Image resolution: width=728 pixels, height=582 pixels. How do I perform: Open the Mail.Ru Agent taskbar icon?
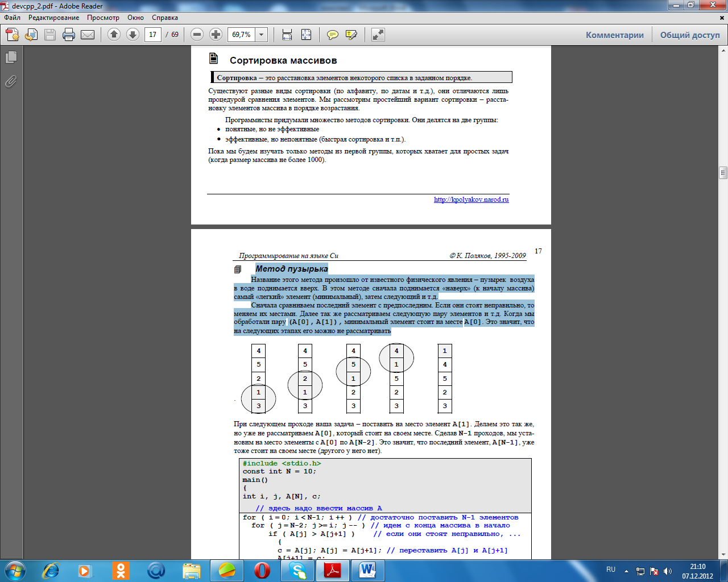click(156, 570)
